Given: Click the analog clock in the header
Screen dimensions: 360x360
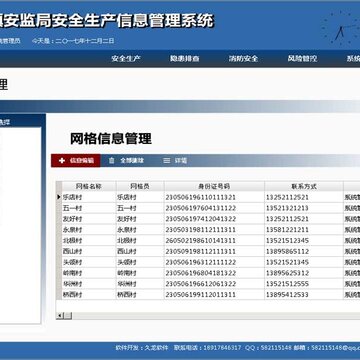Looking at the screenshot, I should pos(341,28).
